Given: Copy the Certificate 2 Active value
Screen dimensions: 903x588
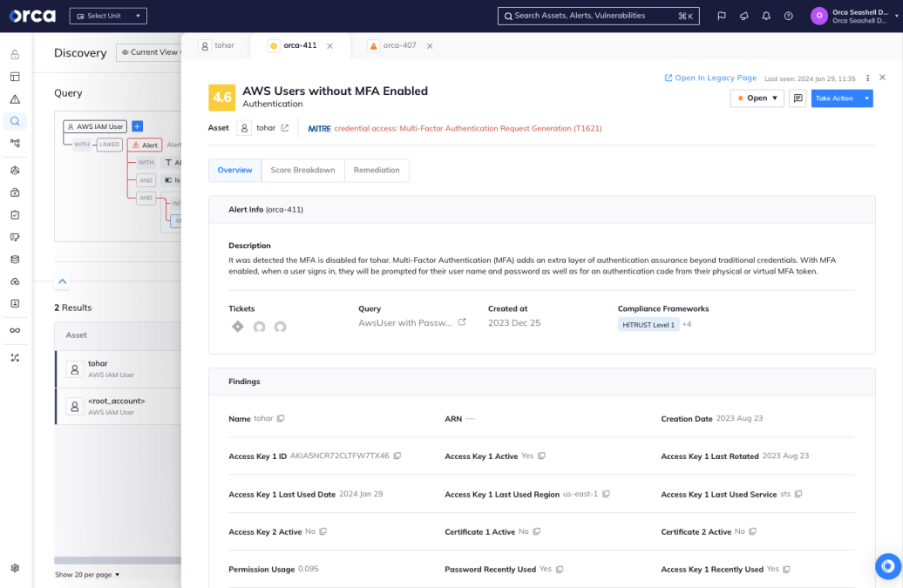Looking at the screenshot, I should click(x=752, y=531).
